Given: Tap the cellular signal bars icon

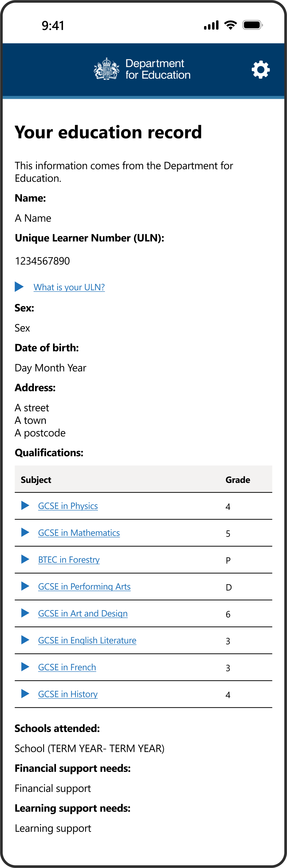Looking at the screenshot, I should pyautogui.click(x=211, y=25).
